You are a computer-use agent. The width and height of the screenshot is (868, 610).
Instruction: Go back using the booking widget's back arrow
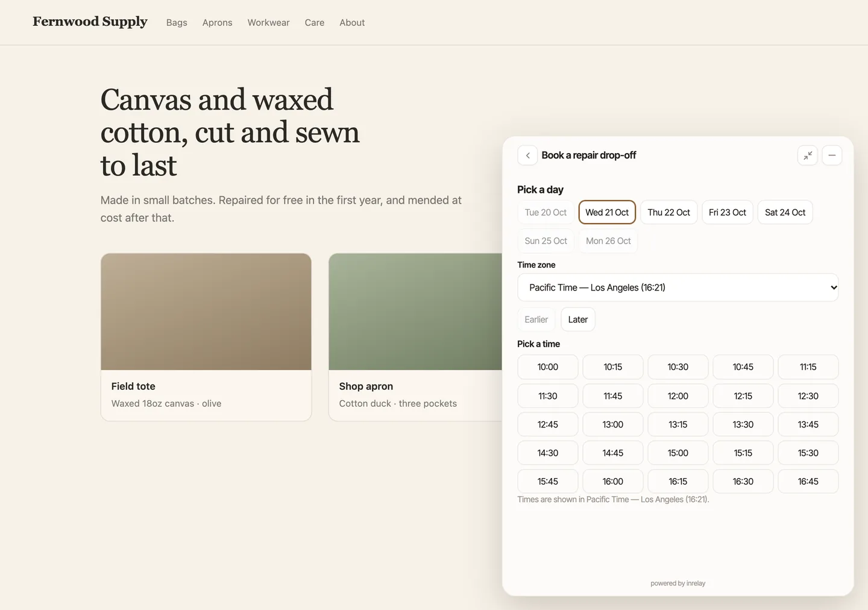pos(527,156)
